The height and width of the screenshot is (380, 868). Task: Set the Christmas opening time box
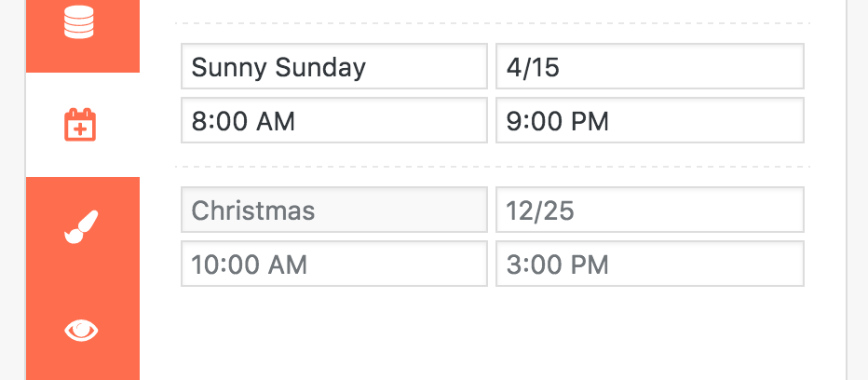point(334,264)
